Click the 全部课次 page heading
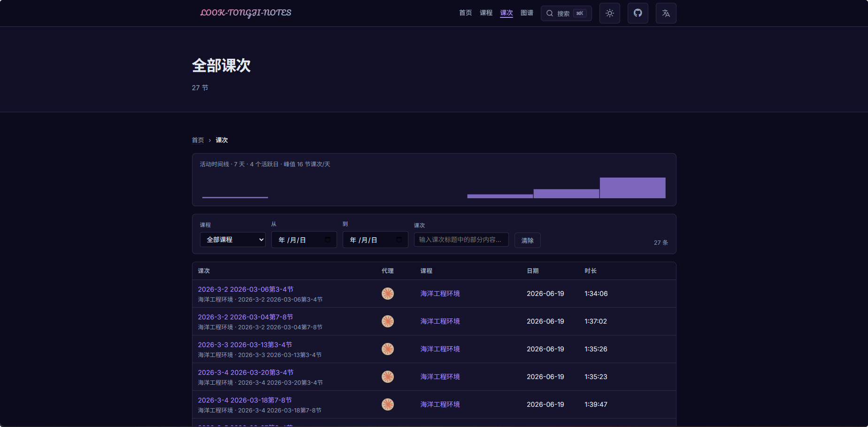The image size is (868, 427). (x=221, y=65)
